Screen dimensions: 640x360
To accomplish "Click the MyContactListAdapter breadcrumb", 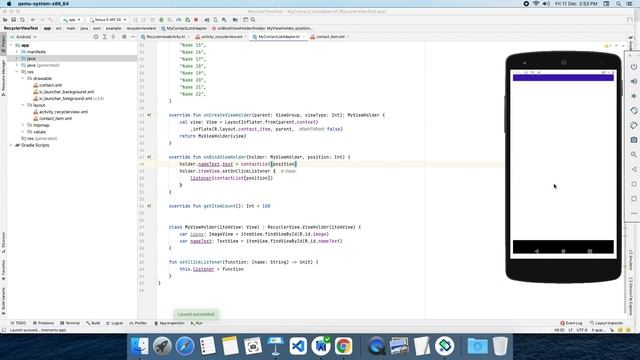I will pos(184,28).
